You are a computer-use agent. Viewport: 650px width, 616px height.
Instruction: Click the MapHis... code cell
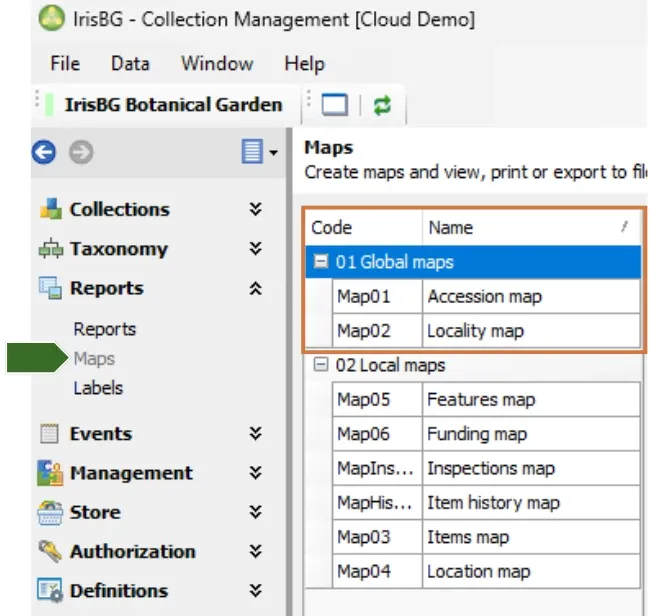pyautogui.click(x=377, y=503)
